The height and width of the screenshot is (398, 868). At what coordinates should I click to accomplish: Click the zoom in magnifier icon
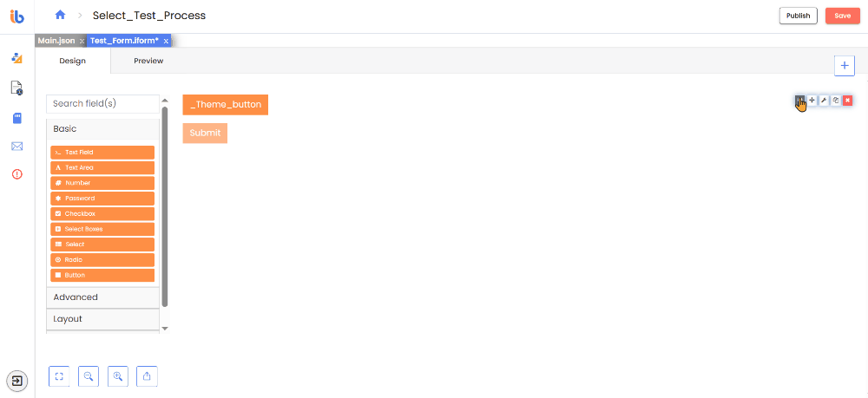(118, 376)
